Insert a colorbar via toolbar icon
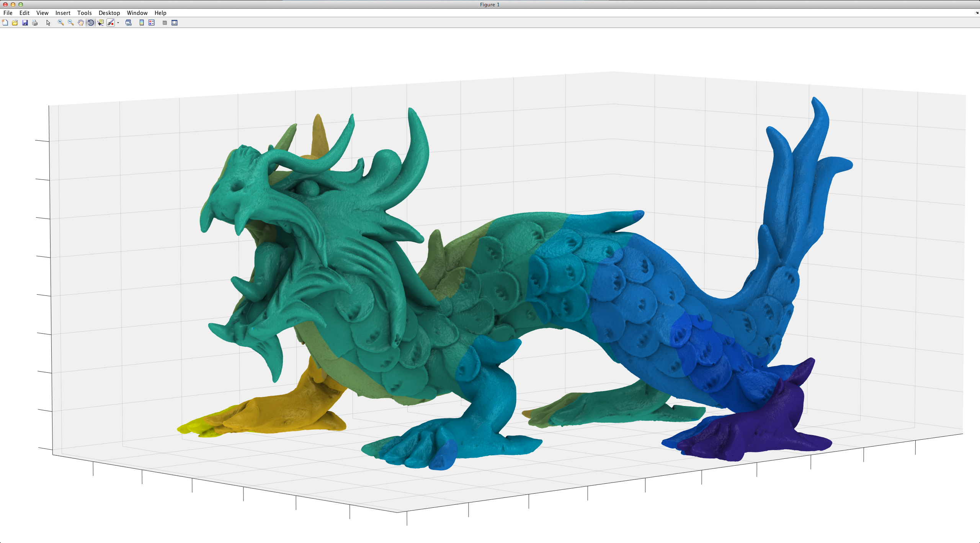The image size is (980, 543). coord(142,23)
